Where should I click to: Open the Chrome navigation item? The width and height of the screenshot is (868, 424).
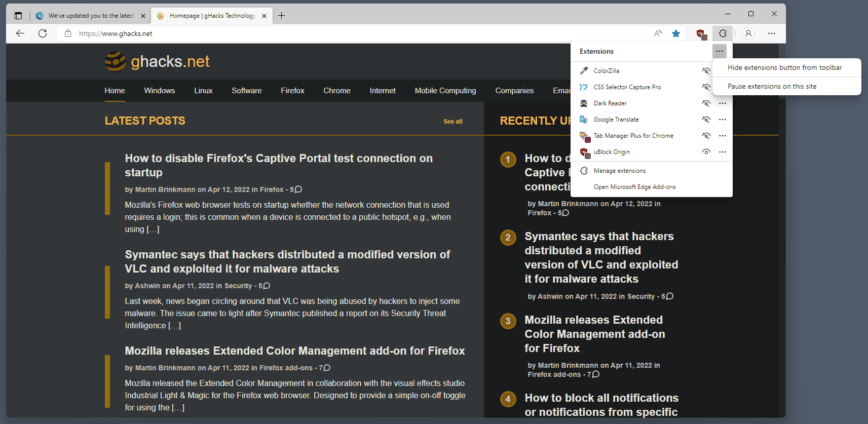click(337, 91)
